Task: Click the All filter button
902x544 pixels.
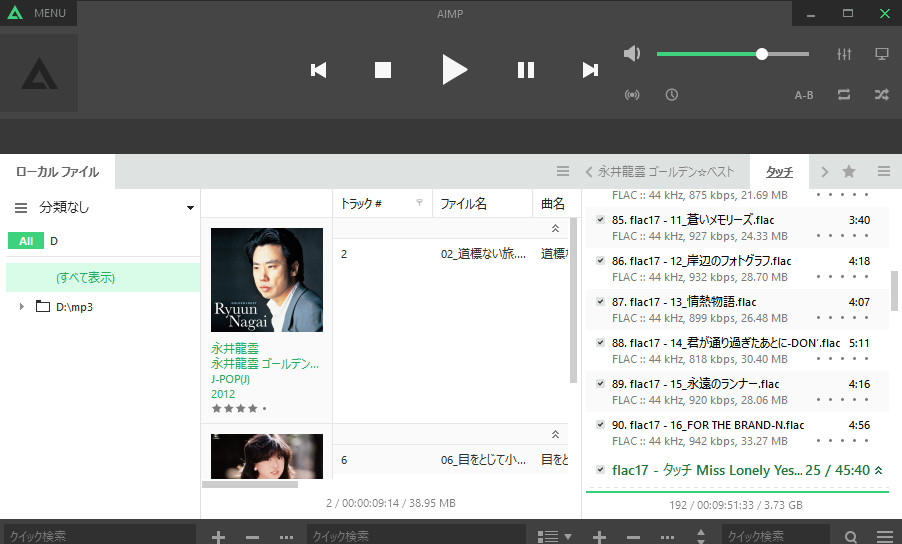Action: coord(25,241)
